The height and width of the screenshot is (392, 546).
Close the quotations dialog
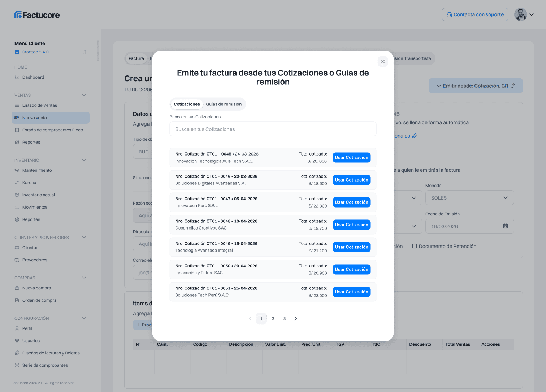click(383, 62)
